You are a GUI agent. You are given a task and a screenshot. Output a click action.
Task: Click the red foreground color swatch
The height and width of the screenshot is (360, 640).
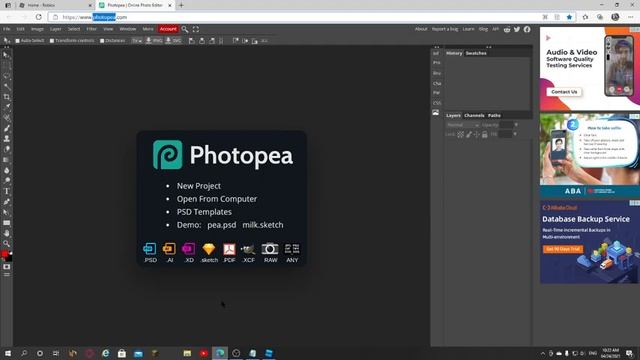4,254
